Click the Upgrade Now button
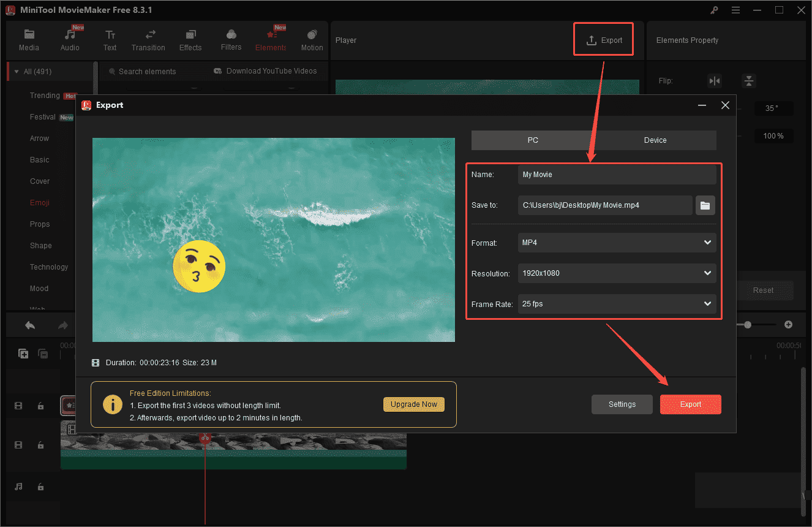The image size is (812, 527). point(414,404)
